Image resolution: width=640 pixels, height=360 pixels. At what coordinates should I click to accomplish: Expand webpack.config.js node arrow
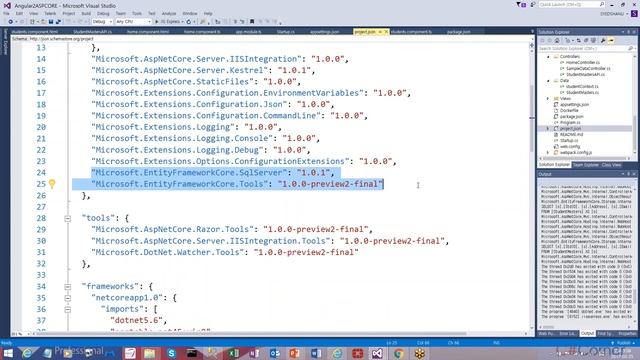(x=548, y=152)
